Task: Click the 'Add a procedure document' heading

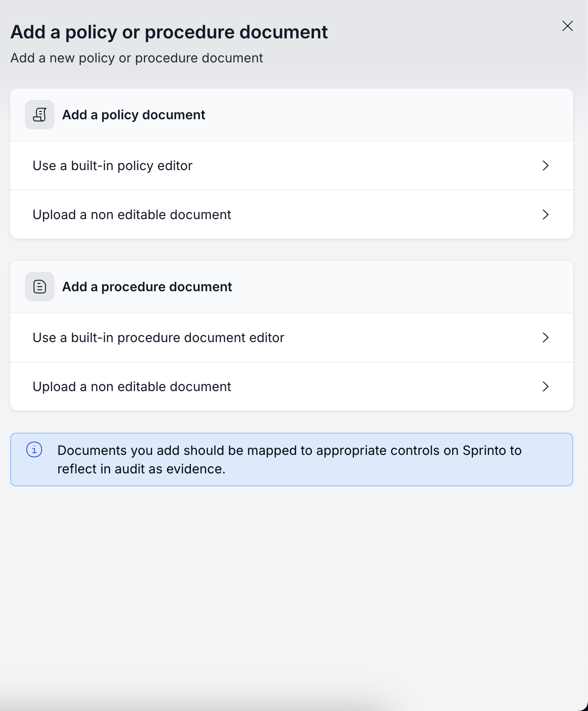Action: point(147,287)
